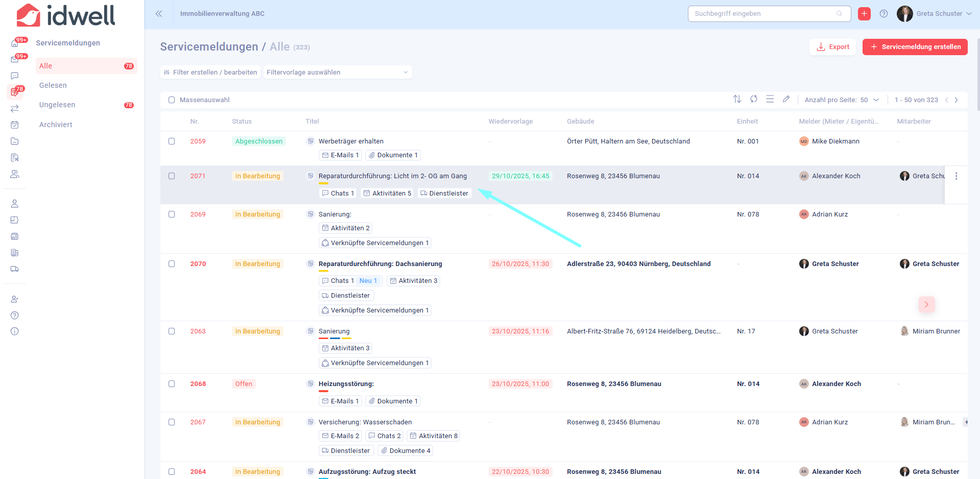Switch to the Ungelesen list
This screenshot has width=980, height=479.
click(x=57, y=105)
